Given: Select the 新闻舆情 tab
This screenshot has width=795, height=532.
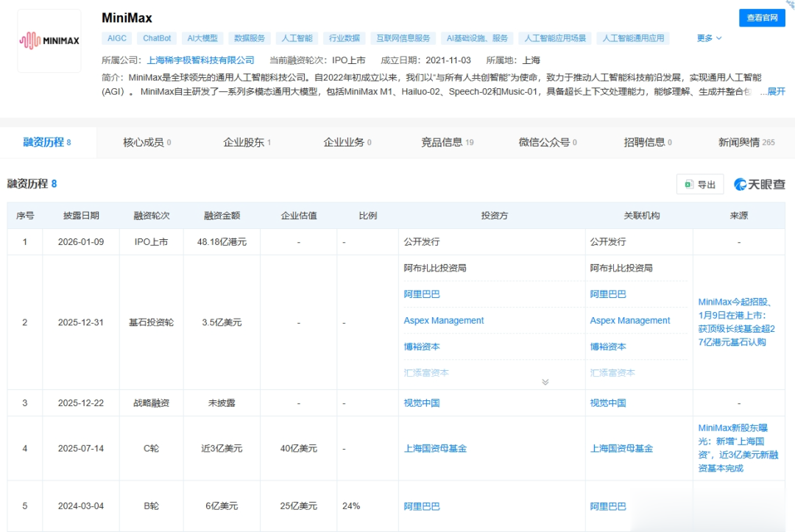Looking at the screenshot, I should pos(746,142).
